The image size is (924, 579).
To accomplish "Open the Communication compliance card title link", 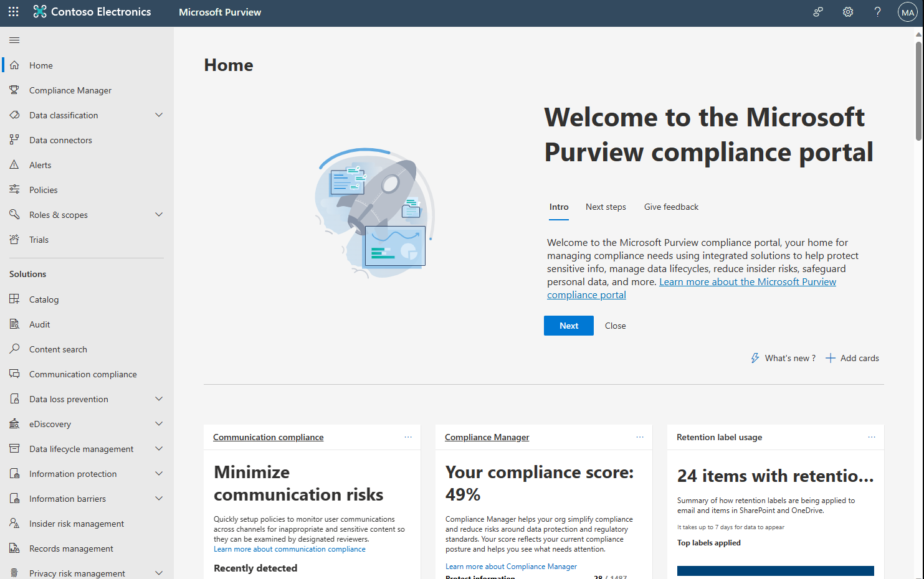I will point(269,437).
